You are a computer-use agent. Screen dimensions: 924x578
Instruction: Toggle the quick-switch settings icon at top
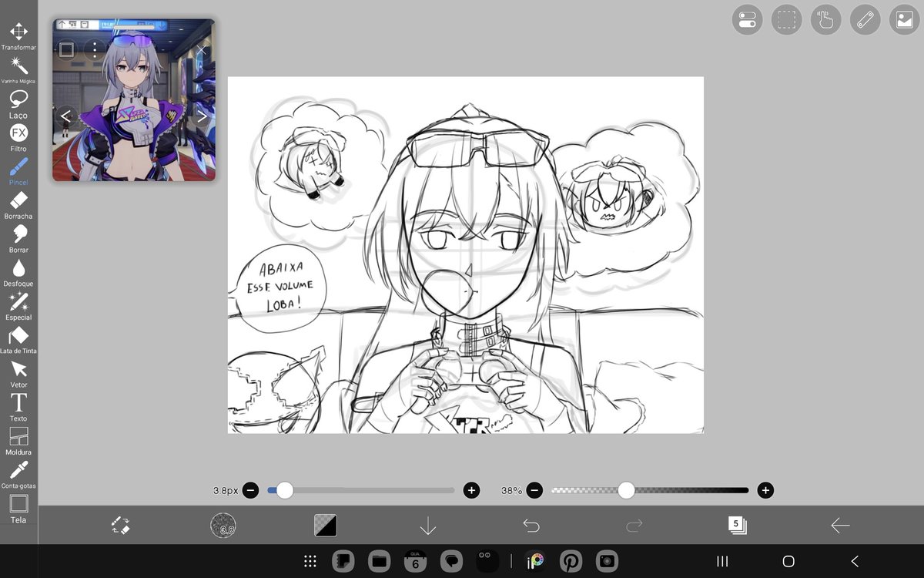[747, 20]
